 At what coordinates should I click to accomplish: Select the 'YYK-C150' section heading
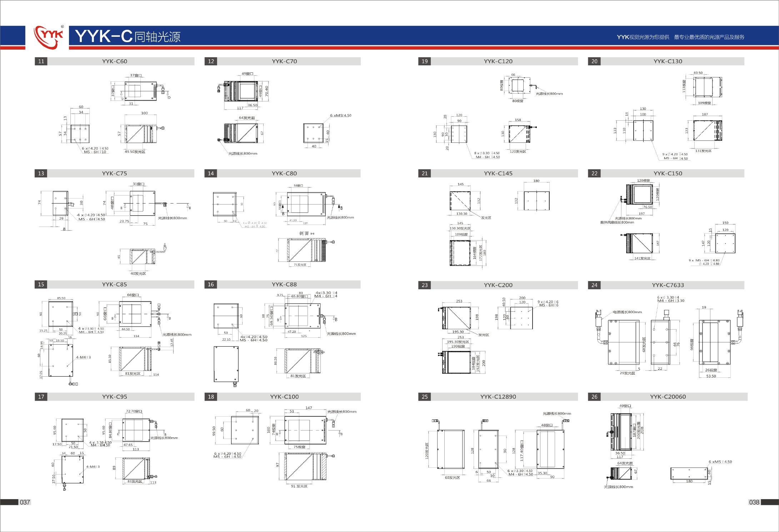click(x=668, y=174)
